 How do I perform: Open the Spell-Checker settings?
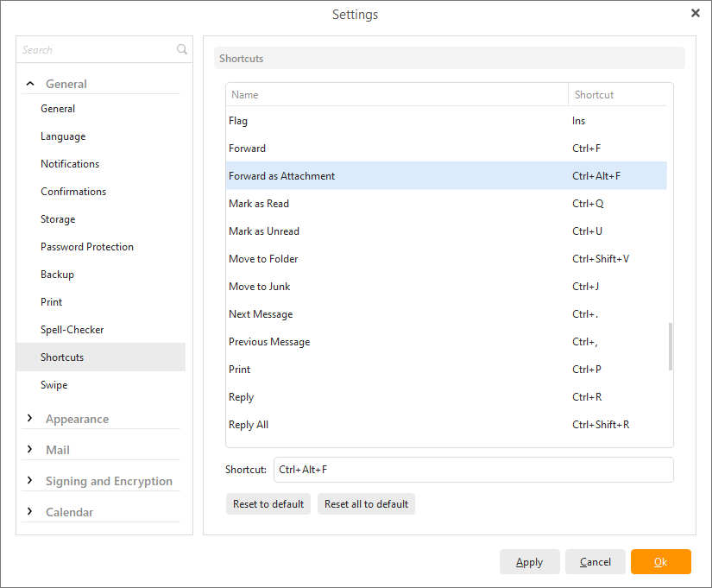72,329
